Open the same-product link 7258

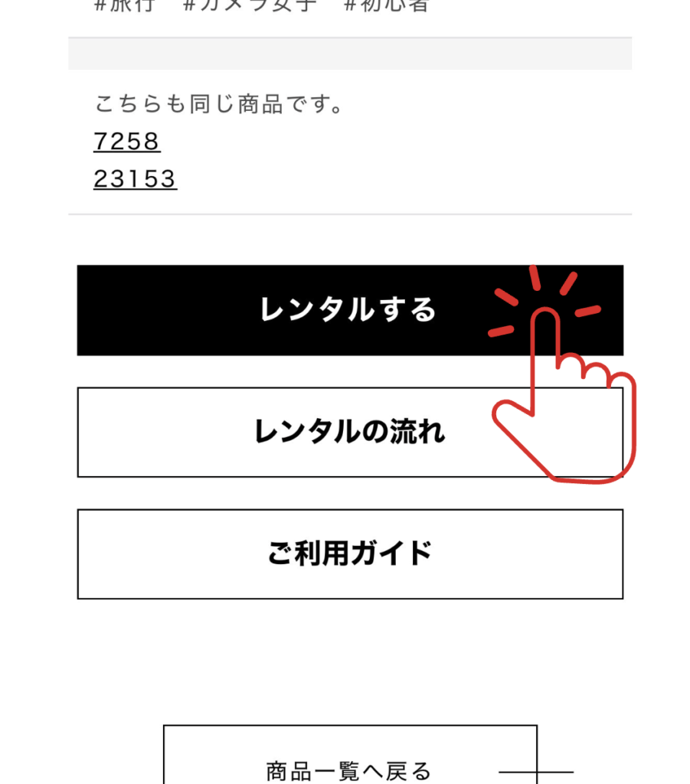click(126, 142)
